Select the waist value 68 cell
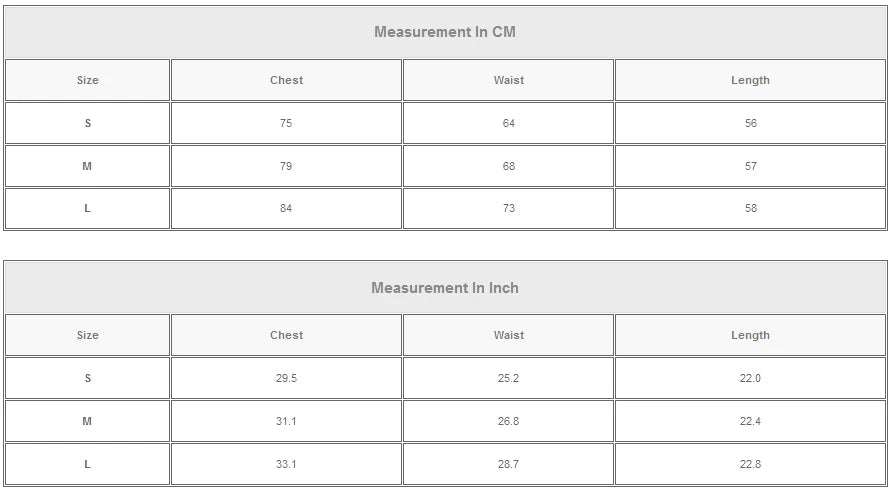The height and width of the screenshot is (495, 891). pyautogui.click(x=508, y=166)
